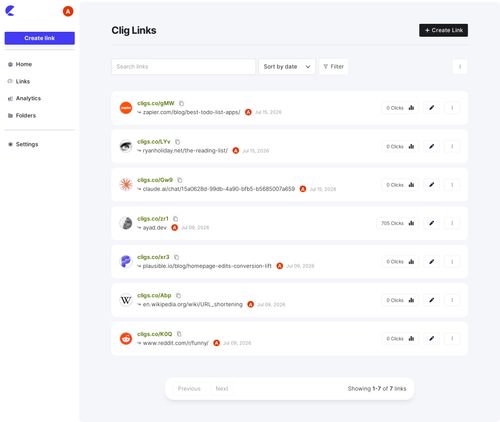The width and height of the screenshot is (500, 422).
Task: Copy the cliqs.co/KOQ short link
Action: [x=179, y=334]
